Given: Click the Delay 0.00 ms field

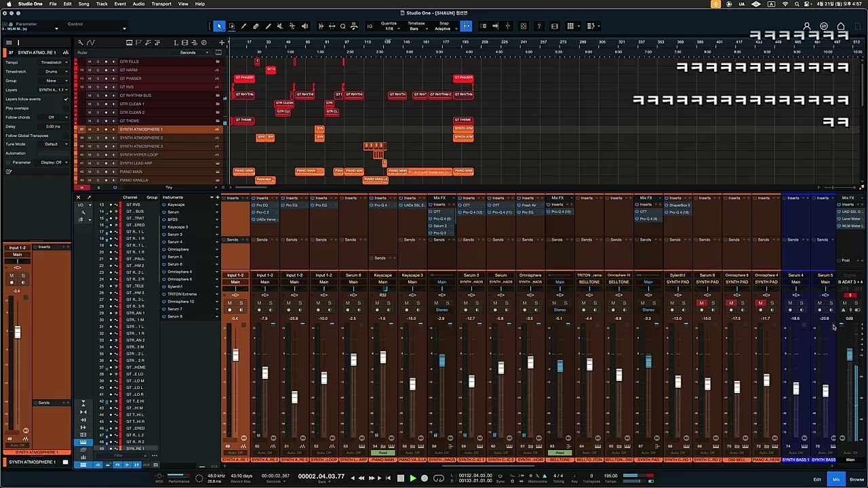Looking at the screenshot, I should [53, 126].
